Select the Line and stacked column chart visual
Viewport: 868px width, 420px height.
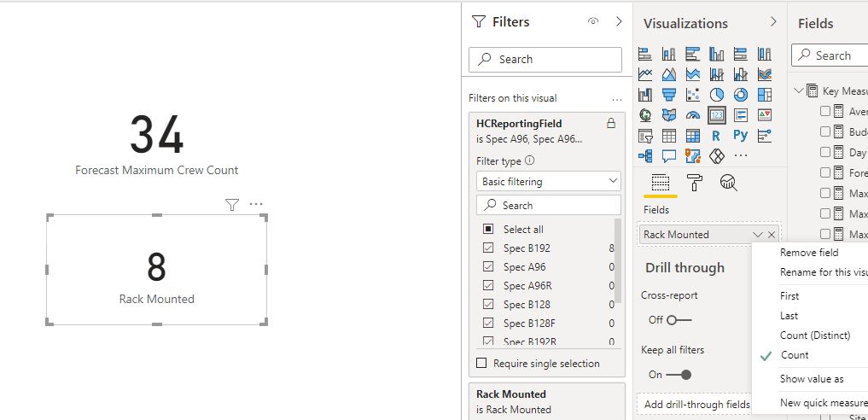pyautogui.click(x=716, y=74)
